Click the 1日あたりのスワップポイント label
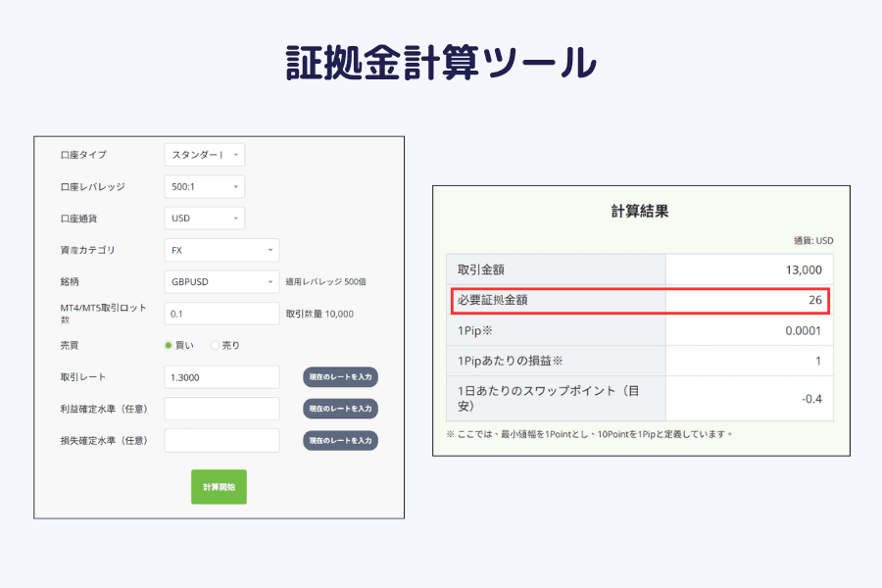The height and width of the screenshot is (588, 882). [x=549, y=399]
